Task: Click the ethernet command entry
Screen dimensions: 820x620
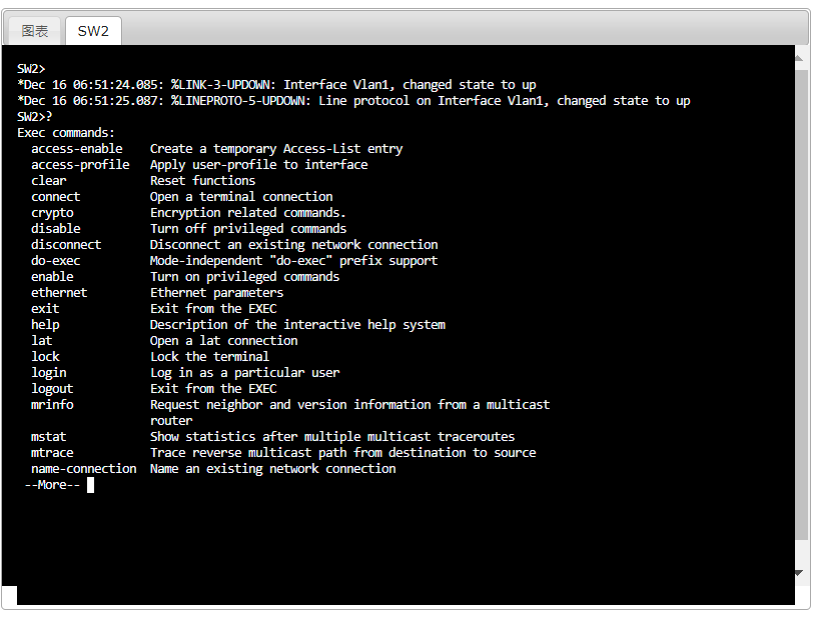Action: 59,293
